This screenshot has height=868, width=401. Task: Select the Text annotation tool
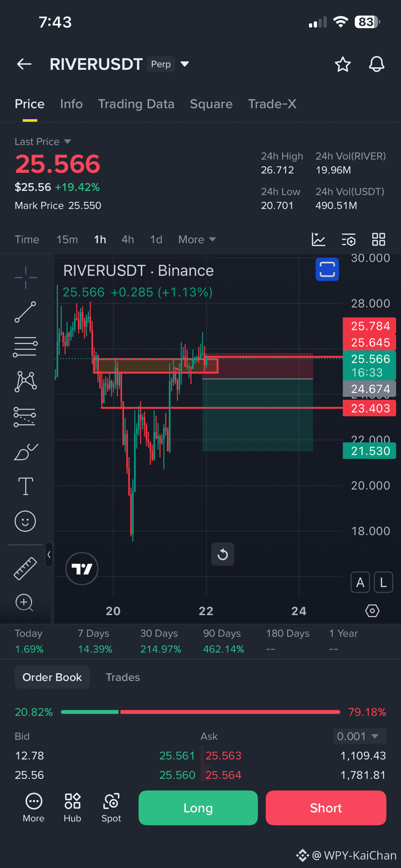pyautogui.click(x=26, y=486)
